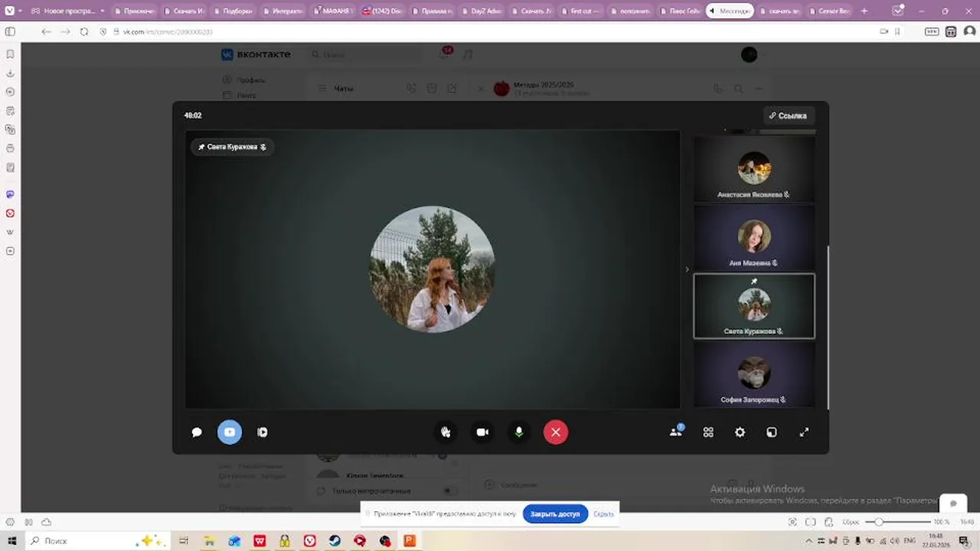Copy call link via Ссылка button
This screenshot has height=551, width=980.
click(x=789, y=116)
